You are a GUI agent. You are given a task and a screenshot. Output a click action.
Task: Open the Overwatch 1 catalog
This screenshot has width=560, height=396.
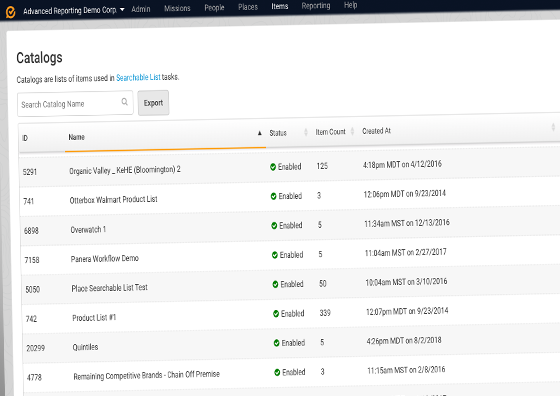coord(88,230)
